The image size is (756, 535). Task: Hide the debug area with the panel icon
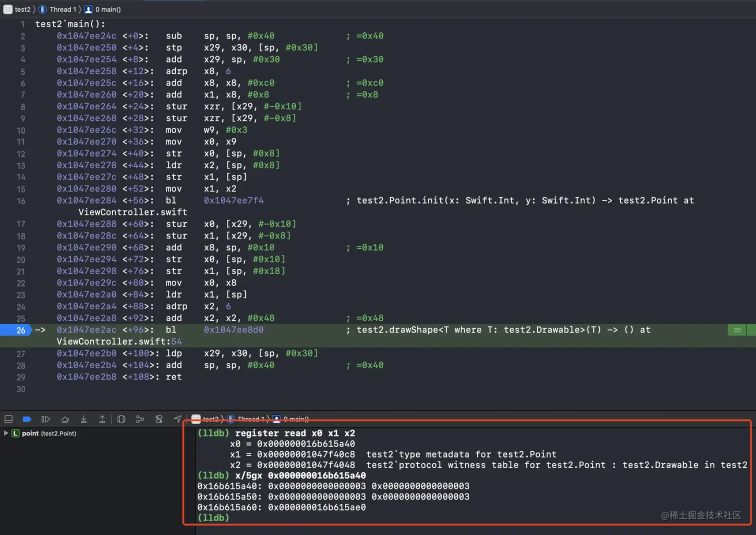[x=8, y=419]
